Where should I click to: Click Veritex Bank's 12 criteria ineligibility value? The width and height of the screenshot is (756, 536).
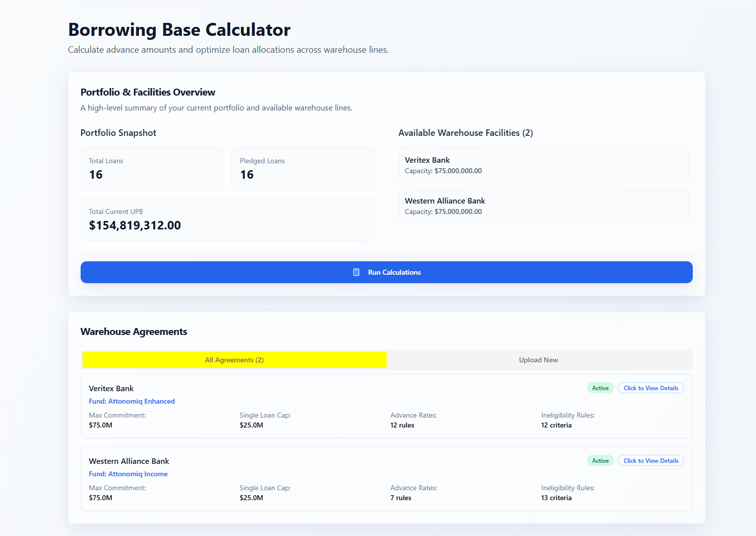pyautogui.click(x=556, y=425)
